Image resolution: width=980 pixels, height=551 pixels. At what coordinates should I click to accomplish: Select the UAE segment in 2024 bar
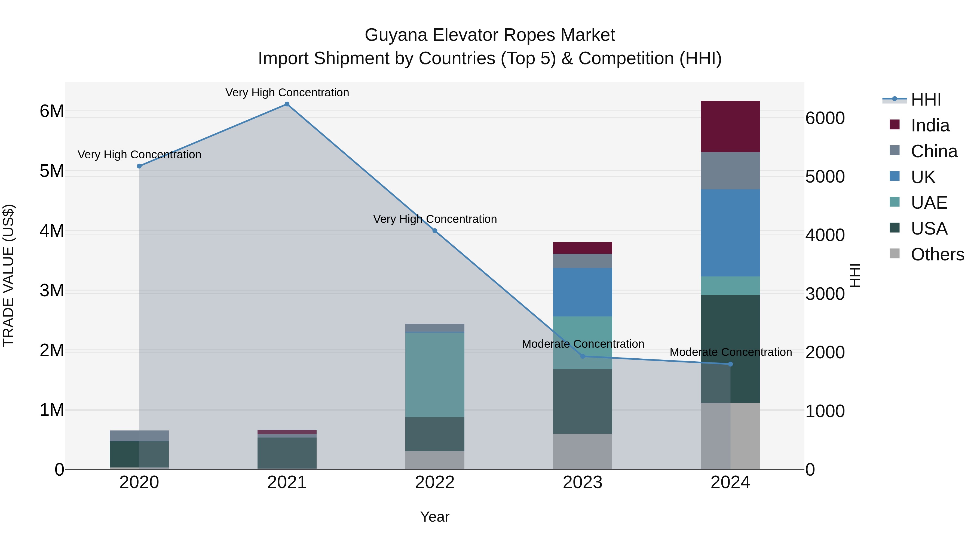pos(730,286)
